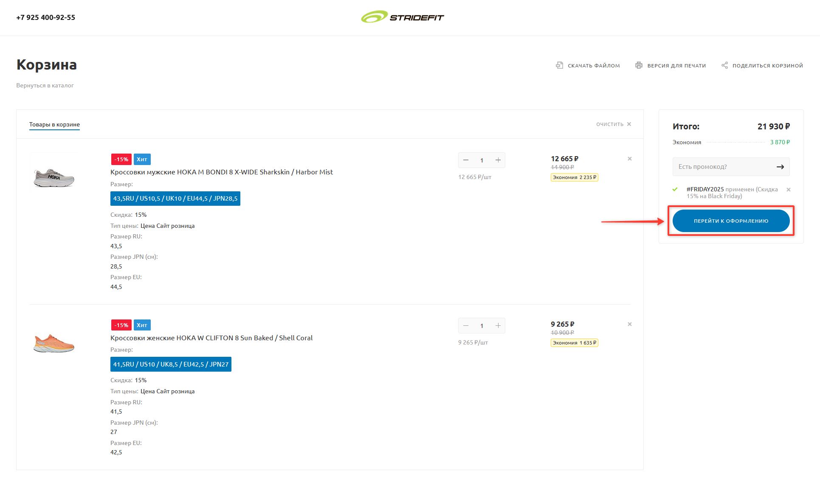
Task: Click the share cart icon
Action: pos(724,65)
